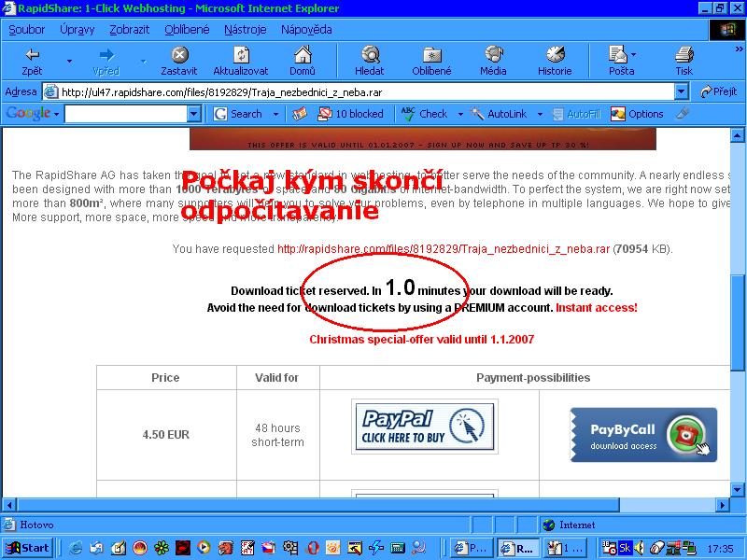Click the AutoLink button
Image resolution: width=747 pixels, height=560 pixels.
pos(499,114)
